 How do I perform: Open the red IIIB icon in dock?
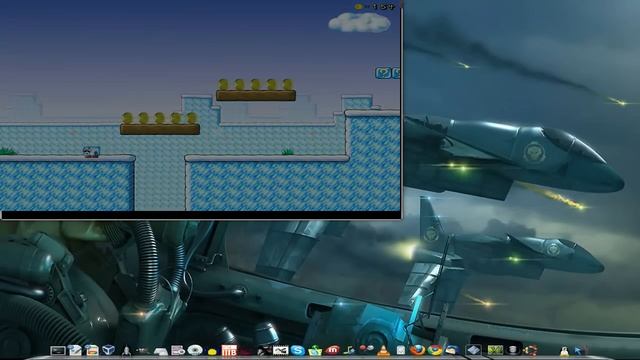tap(229, 350)
